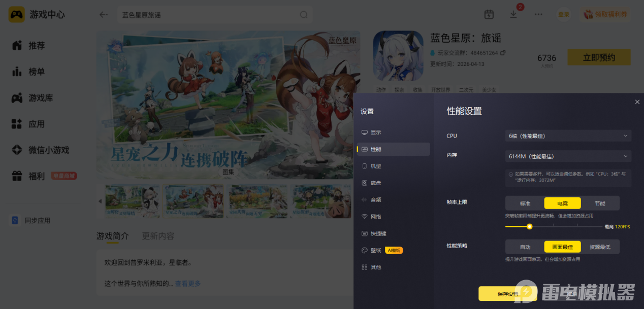Click the 动作 genre tag
The width and height of the screenshot is (644, 309).
(x=381, y=90)
